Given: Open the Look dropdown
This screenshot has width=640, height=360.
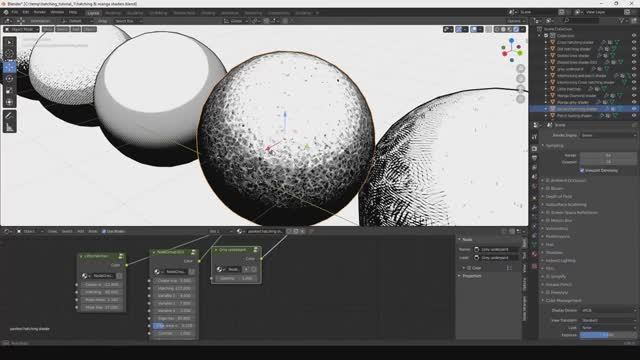Looking at the screenshot, I should [x=608, y=328].
